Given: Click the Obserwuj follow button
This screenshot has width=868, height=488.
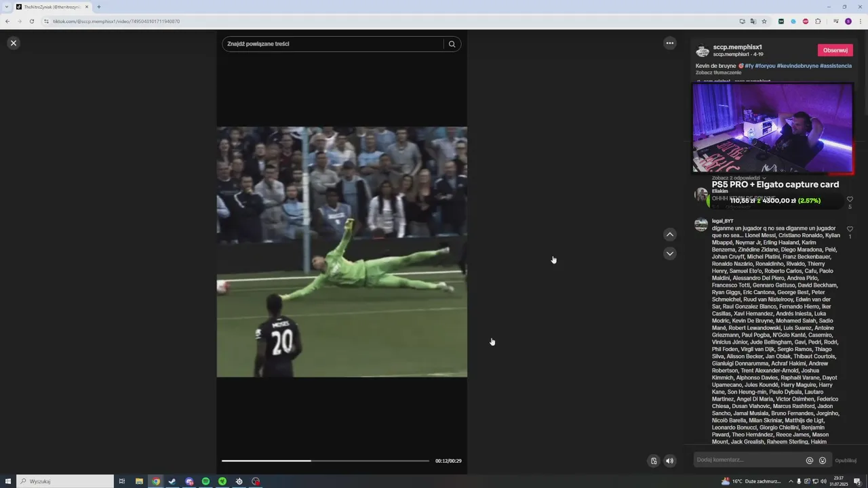Looking at the screenshot, I should click(x=835, y=50).
